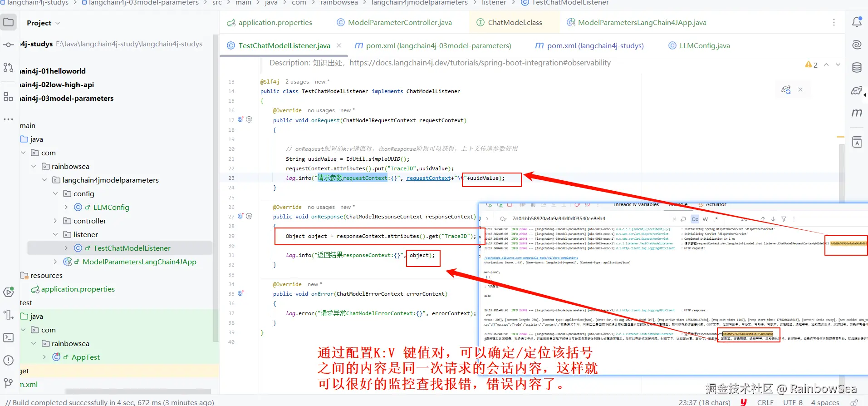Open editor tabs more options menu
Image resolution: width=868 pixels, height=406 pixels.
pyautogui.click(x=834, y=22)
